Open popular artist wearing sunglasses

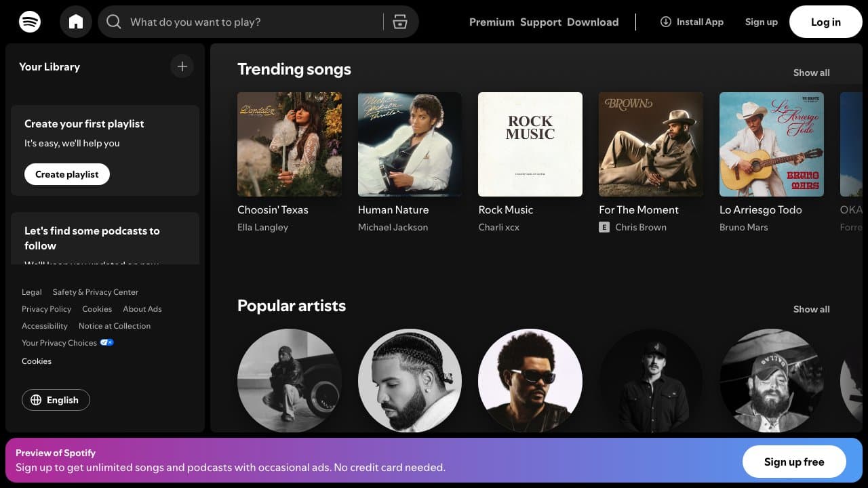pyautogui.click(x=530, y=380)
